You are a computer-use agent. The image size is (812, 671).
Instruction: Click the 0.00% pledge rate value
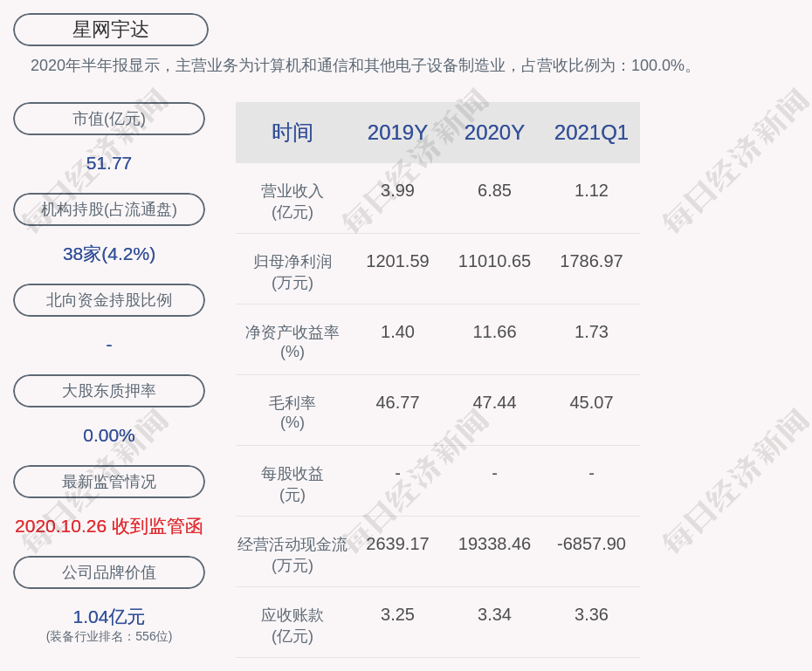[109, 435]
